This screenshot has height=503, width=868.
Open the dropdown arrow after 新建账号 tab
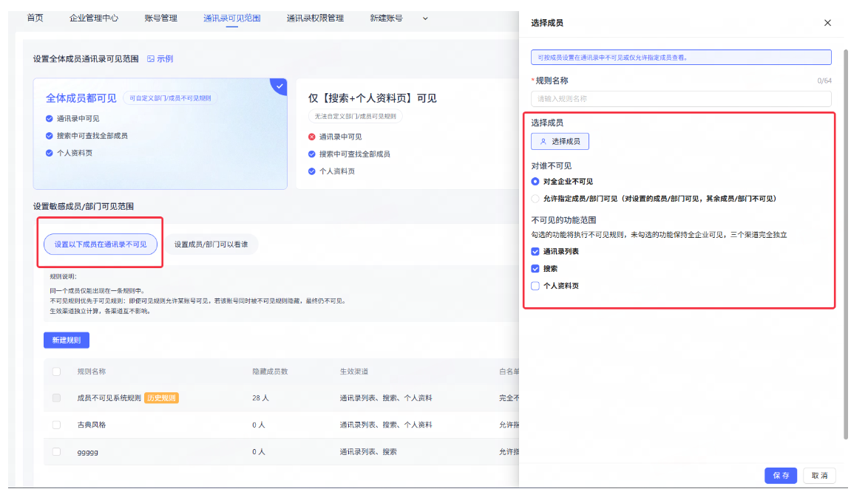[425, 18]
